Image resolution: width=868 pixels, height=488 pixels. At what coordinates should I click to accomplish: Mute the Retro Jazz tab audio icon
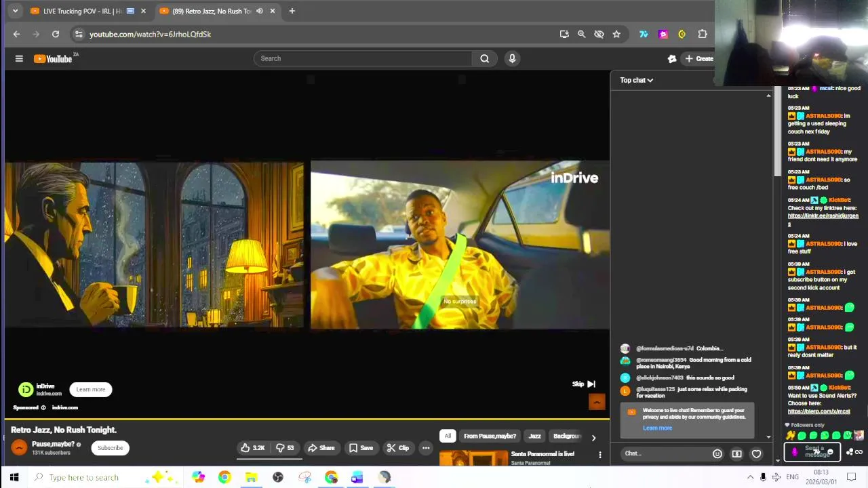(x=259, y=11)
